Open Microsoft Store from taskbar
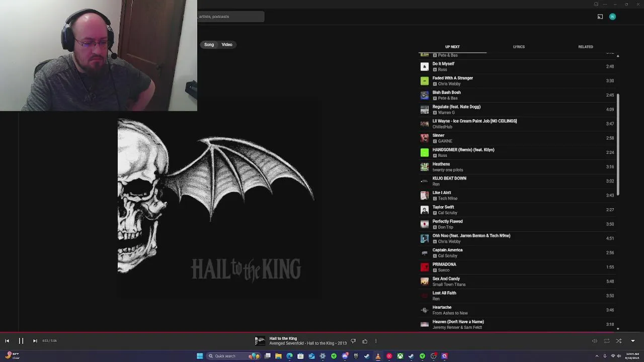644x362 pixels. pos(300,356)
